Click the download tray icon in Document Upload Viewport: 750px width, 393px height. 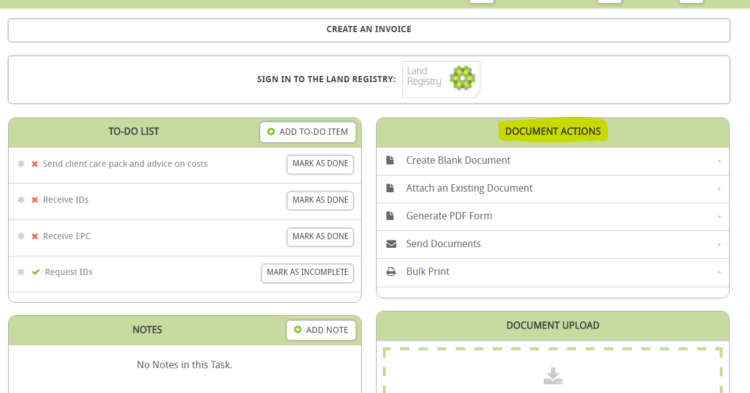(x=553, y=376)
